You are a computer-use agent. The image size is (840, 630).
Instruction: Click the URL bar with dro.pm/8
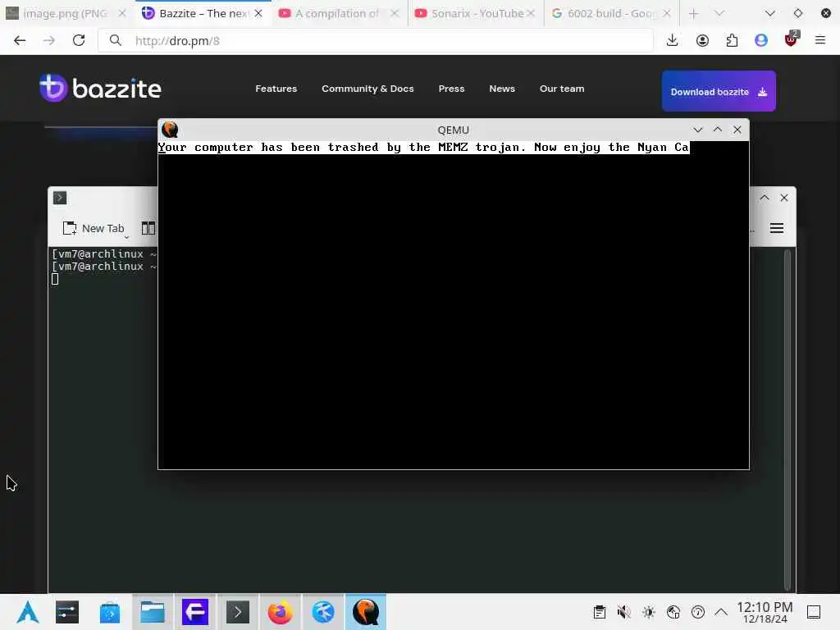tap(375, 41)
